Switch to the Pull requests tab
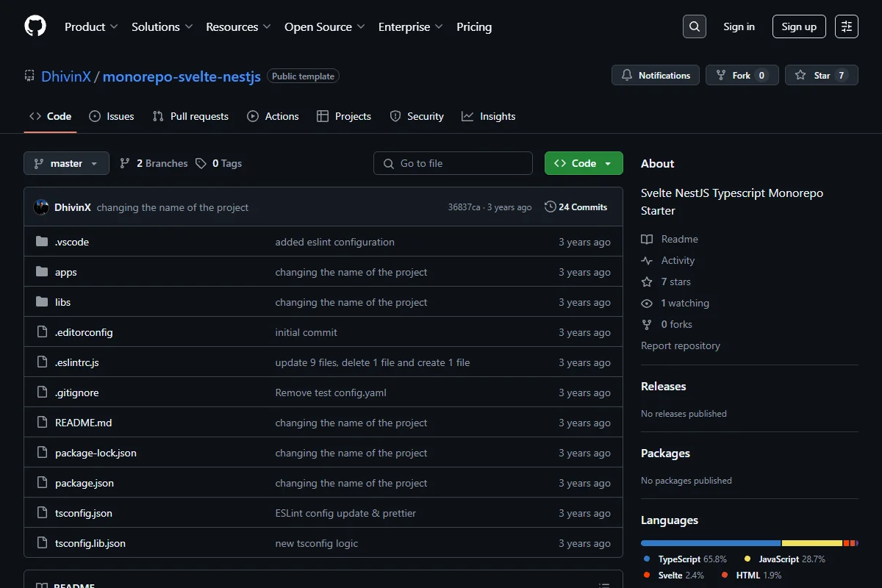The height and width of the screenshot is (588, 882). (190, 116)
